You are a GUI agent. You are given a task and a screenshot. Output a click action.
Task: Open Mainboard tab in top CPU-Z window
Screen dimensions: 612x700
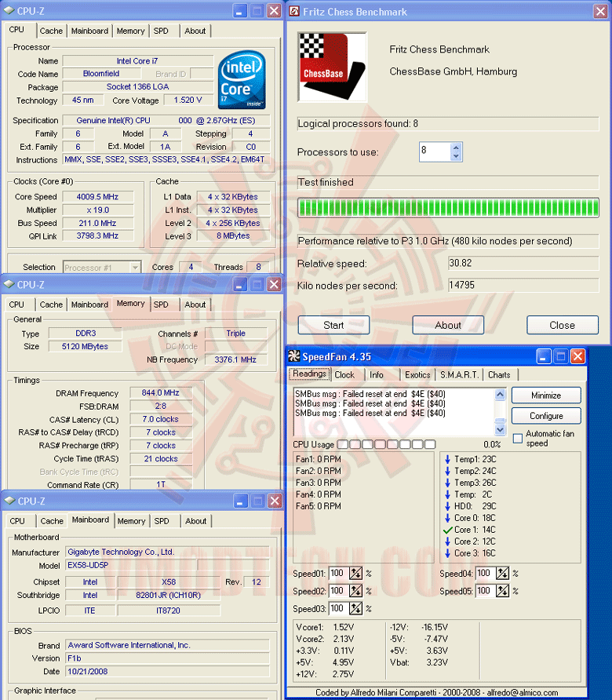[x=89, y=31]
